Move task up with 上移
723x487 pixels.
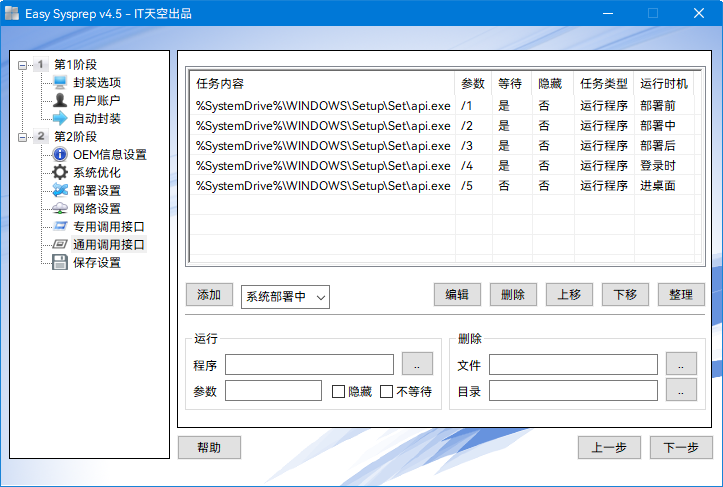[x=569, y=295]
